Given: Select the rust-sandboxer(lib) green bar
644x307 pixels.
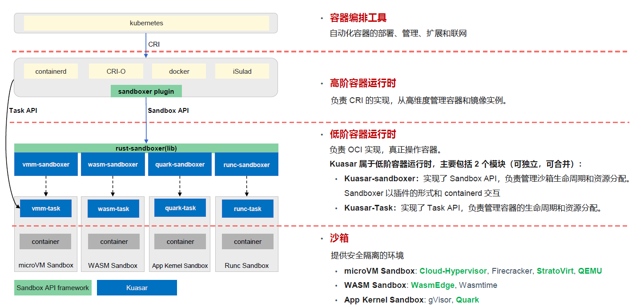Looking at the screenshot, I should (x=146, y=148).
